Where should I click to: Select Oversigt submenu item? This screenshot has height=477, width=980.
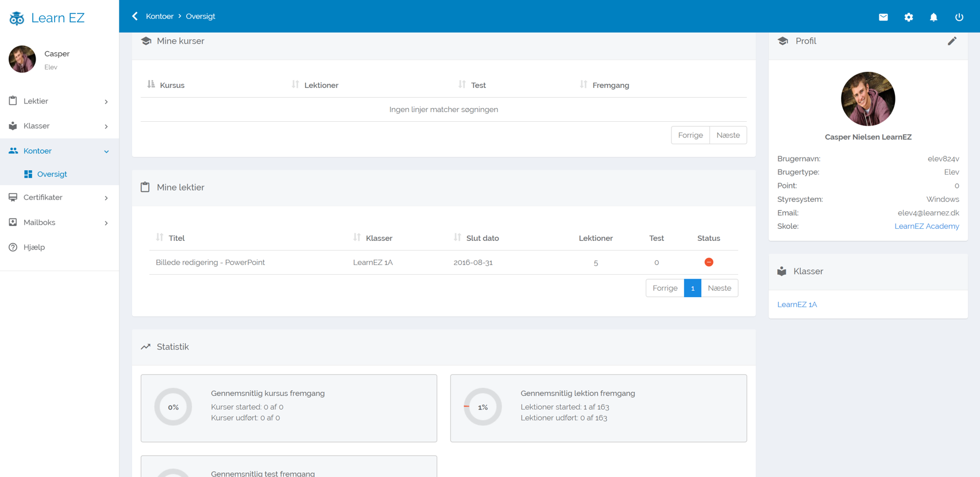(52, 174)
